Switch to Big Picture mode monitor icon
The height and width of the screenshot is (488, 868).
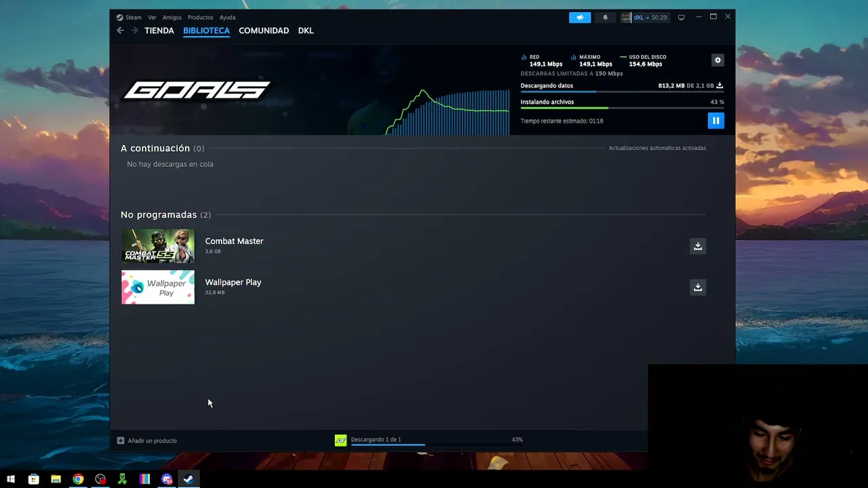point(682,18)
